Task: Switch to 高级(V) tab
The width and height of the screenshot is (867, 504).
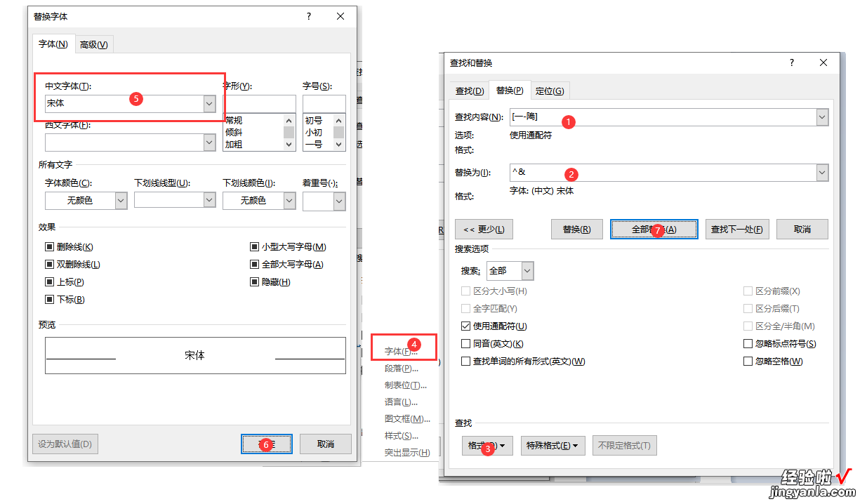Action: pos(94,45)
